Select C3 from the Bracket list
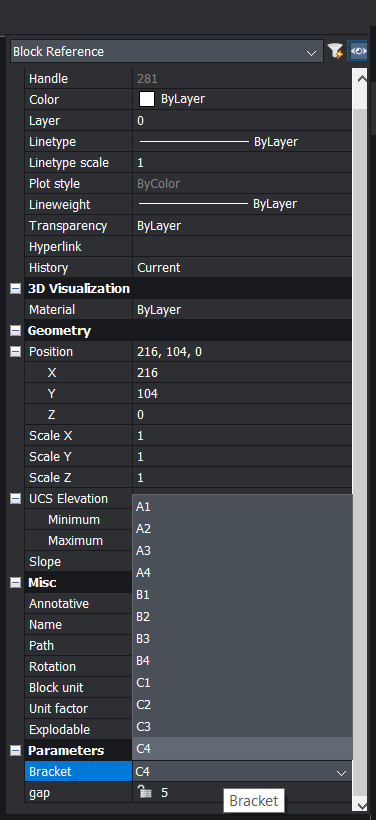The image size is (376, 820). (242, 726)
